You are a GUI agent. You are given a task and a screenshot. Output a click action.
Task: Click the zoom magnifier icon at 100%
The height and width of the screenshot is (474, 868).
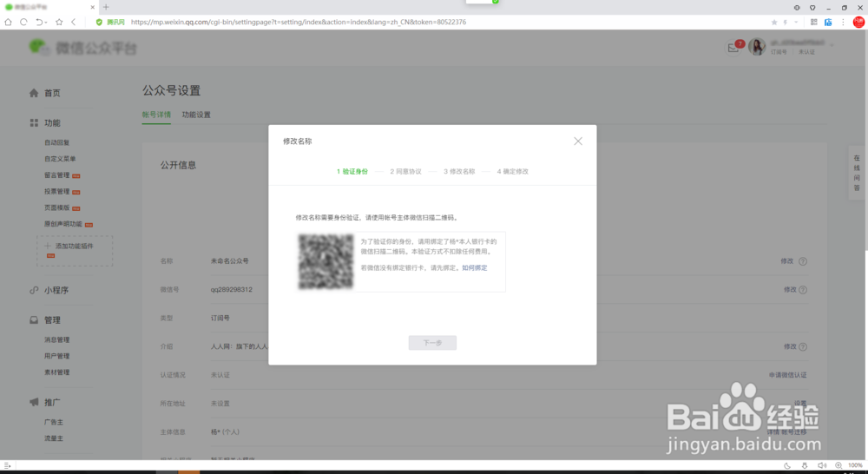[838, 465]
